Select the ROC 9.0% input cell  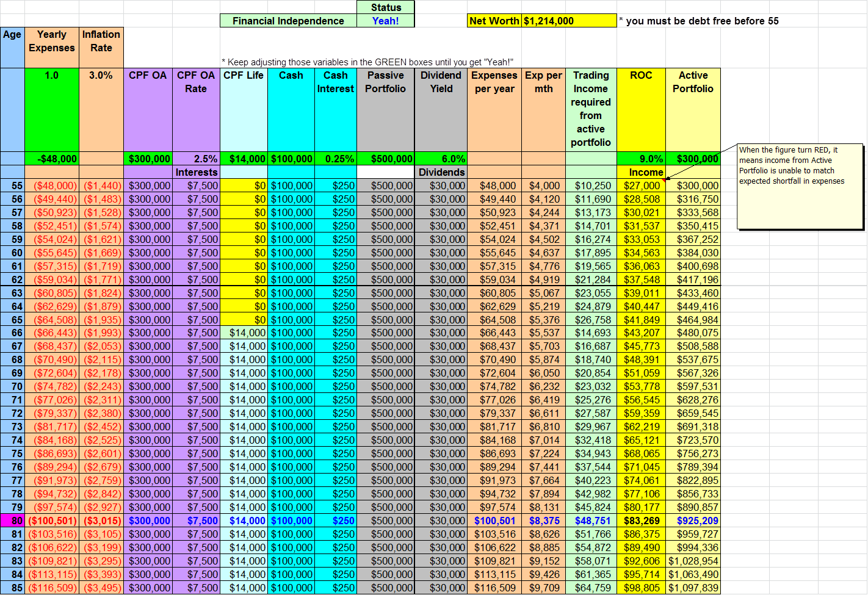coord(641,159)
